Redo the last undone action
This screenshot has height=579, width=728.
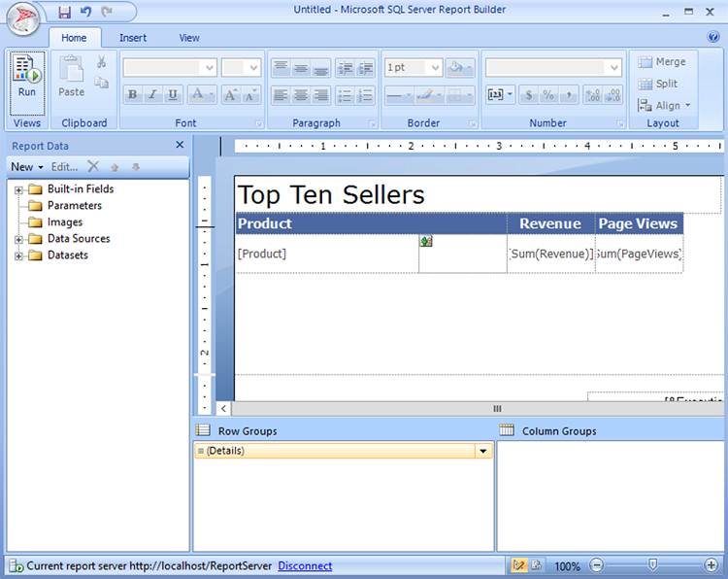107,12
